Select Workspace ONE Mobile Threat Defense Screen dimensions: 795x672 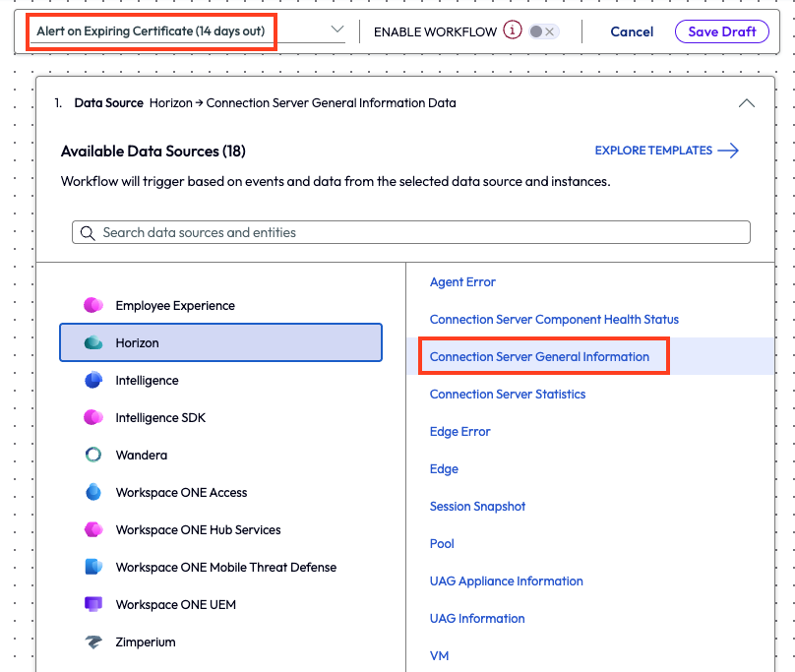pos(225,567)
